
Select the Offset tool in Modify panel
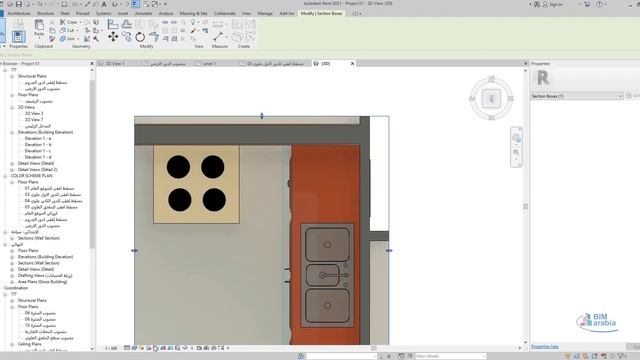coord(127,24)
